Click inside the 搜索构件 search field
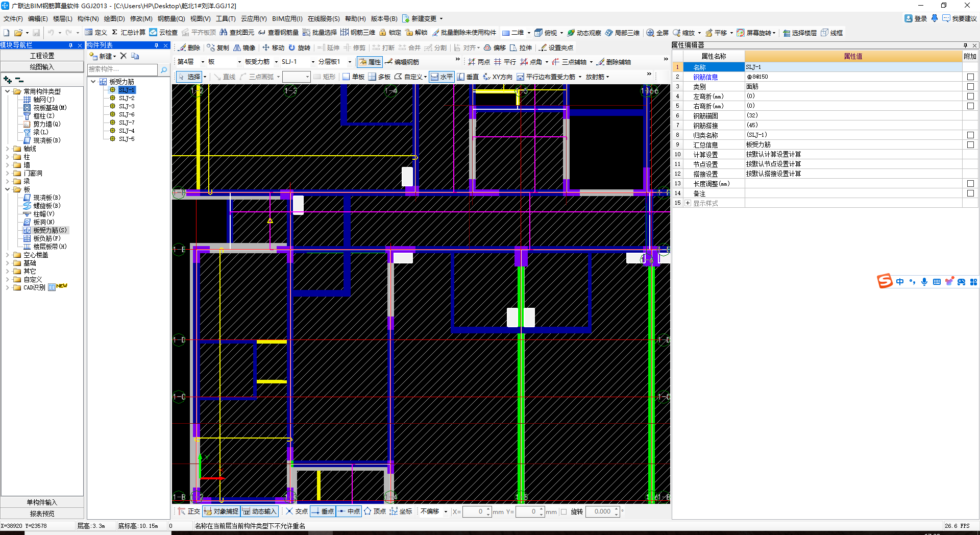The width and height of the screenshot is (980, 535). coord(122,69)
